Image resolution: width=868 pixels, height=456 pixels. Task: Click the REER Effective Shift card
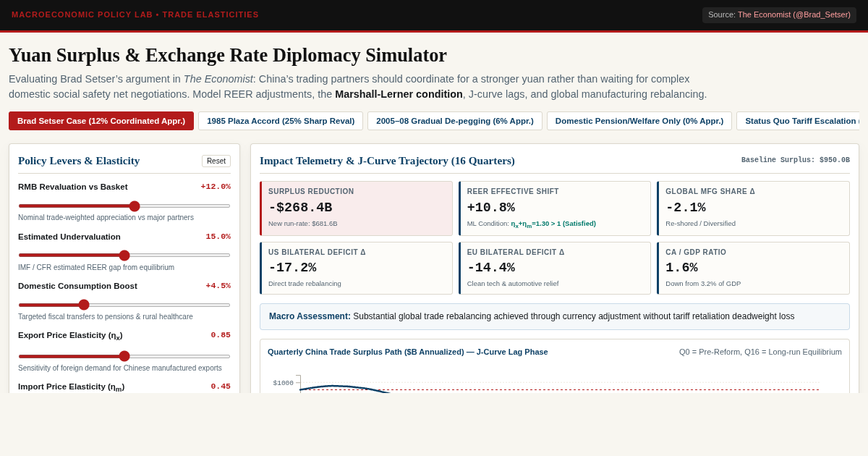[x=555, y=208]
